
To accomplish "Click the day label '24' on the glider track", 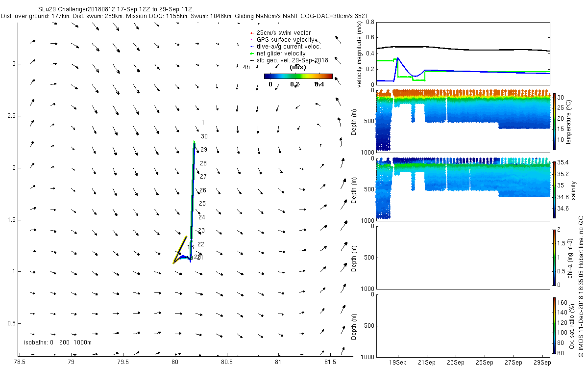I will (x=201, y=217).
